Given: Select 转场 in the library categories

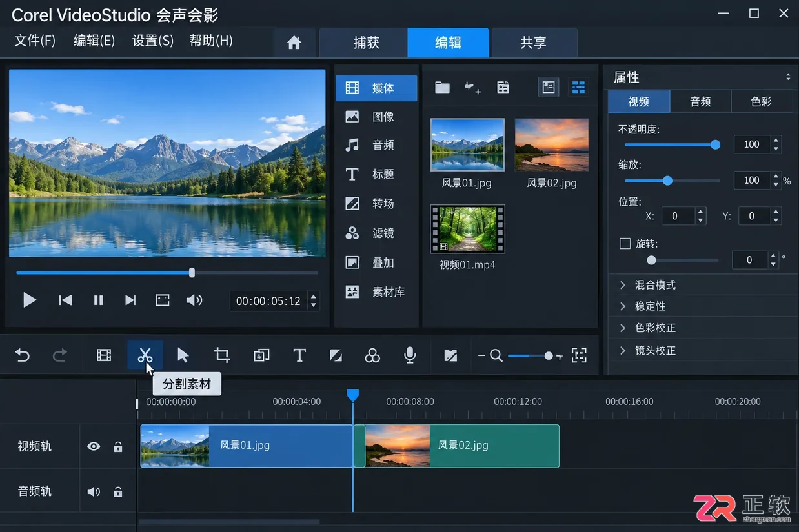Looking at the screenshot, I should tap(377, 204).
